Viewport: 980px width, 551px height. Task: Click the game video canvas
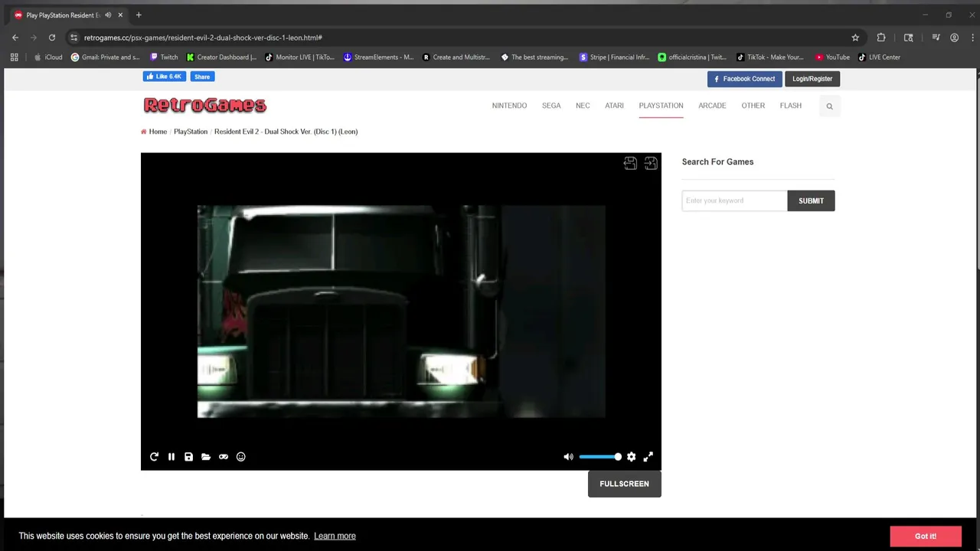click(x=401, y=311)
